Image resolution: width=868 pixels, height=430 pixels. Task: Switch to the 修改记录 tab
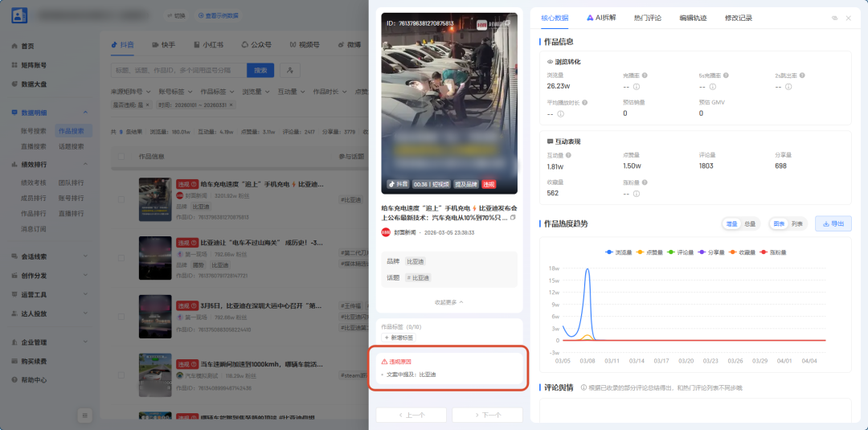pyautogui.click(x=739, y=18)
